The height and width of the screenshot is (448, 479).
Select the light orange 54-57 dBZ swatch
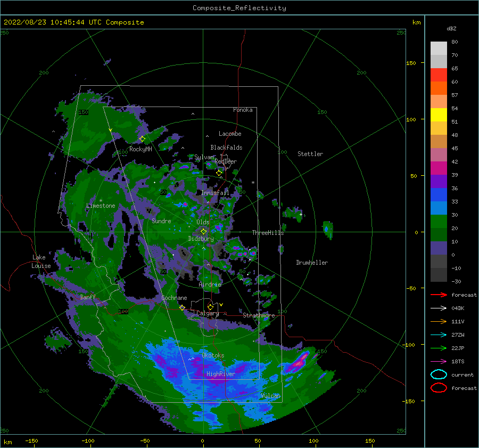click(x=439, y=102)
